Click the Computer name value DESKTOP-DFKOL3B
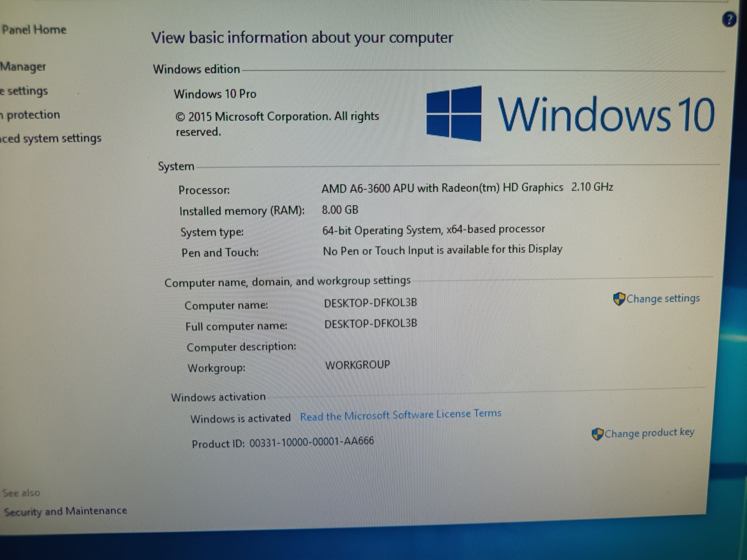 (370, 303)
